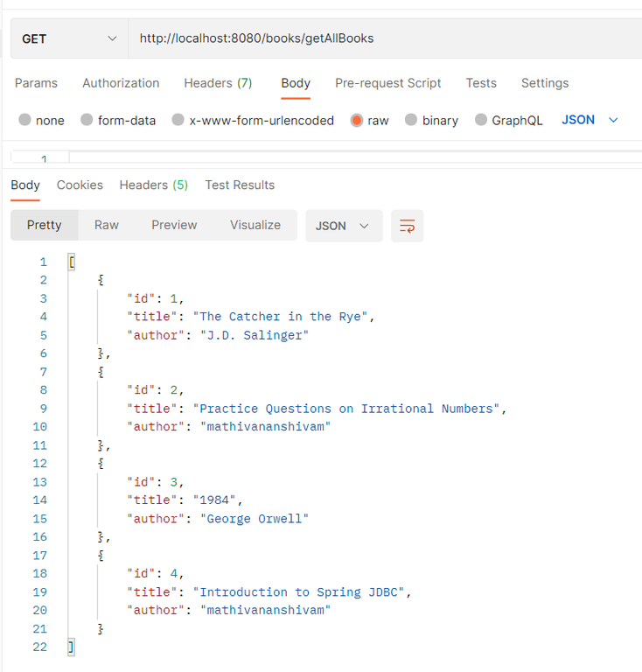Select the form-data radio option
This screenshot has height=672, width=642.
pos(87,120)
